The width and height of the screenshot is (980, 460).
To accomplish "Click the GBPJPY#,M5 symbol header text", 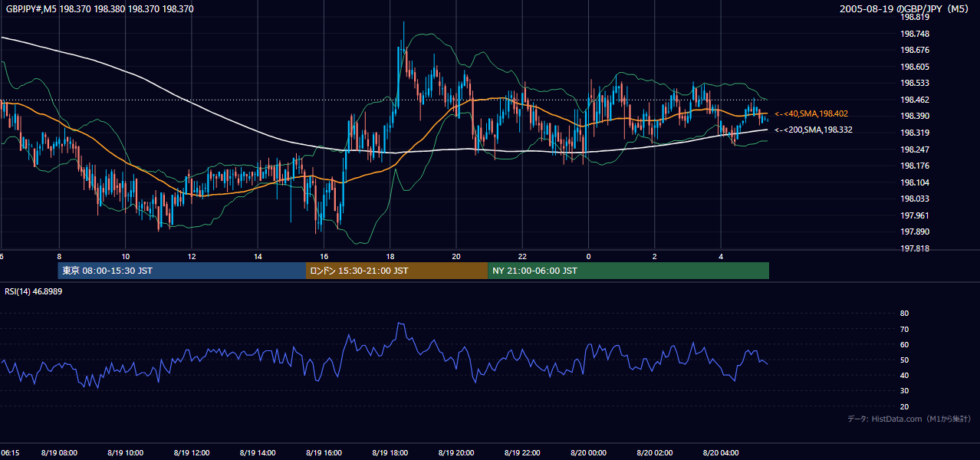I will tap(99, 9).
